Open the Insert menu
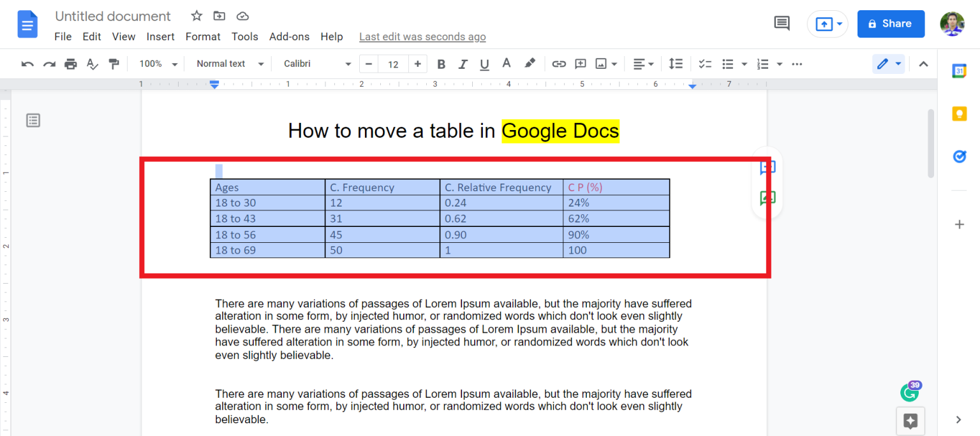Image resolution: width=980 pixels, height=436 pixels. click(160, 36)
